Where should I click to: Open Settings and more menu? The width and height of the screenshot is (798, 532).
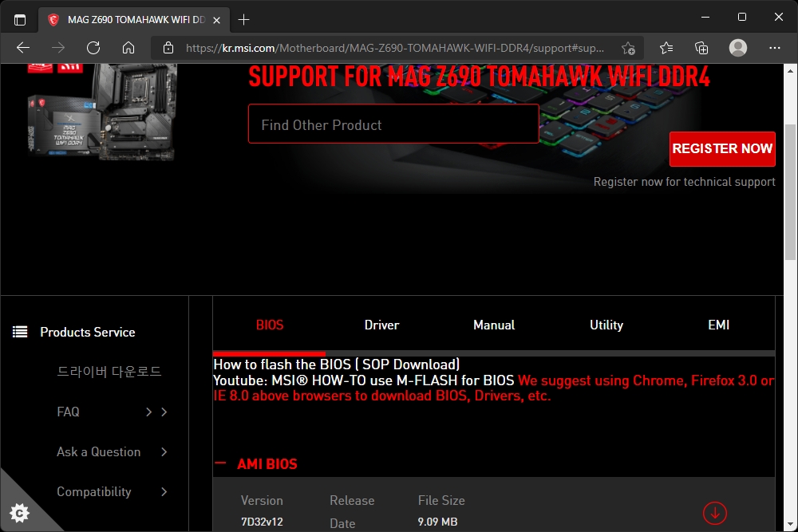[775, 48]
